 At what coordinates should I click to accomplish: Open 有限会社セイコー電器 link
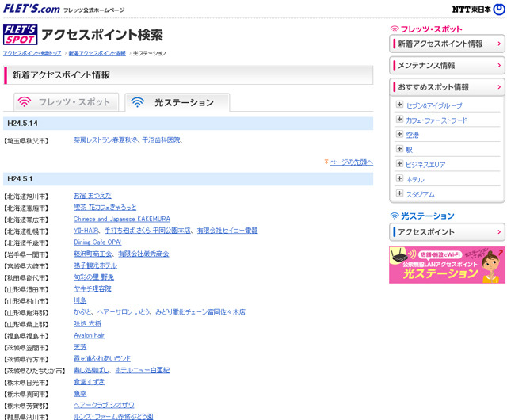[x=227, y=231]
